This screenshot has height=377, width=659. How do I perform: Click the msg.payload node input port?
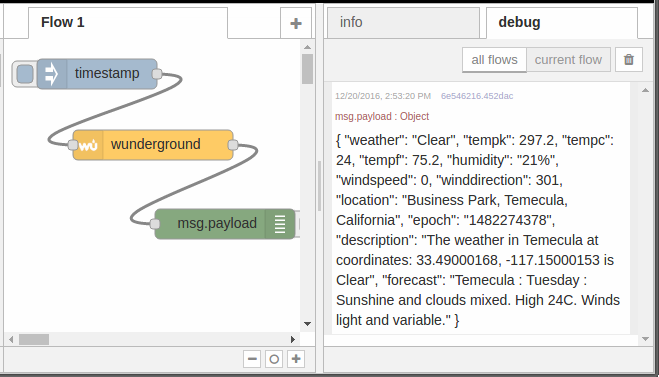(x=155, y=224)
